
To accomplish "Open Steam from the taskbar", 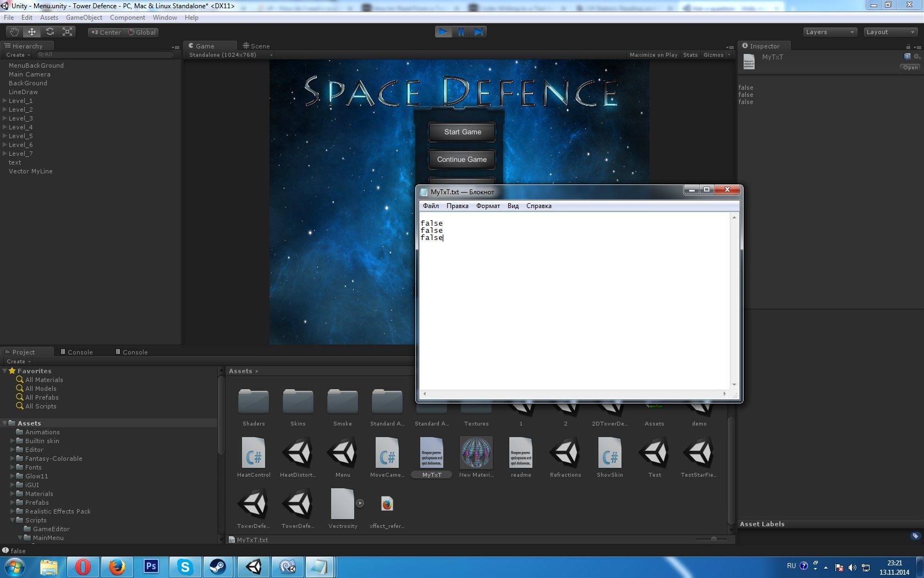I will pyautogui.click(x=218, y=566).
